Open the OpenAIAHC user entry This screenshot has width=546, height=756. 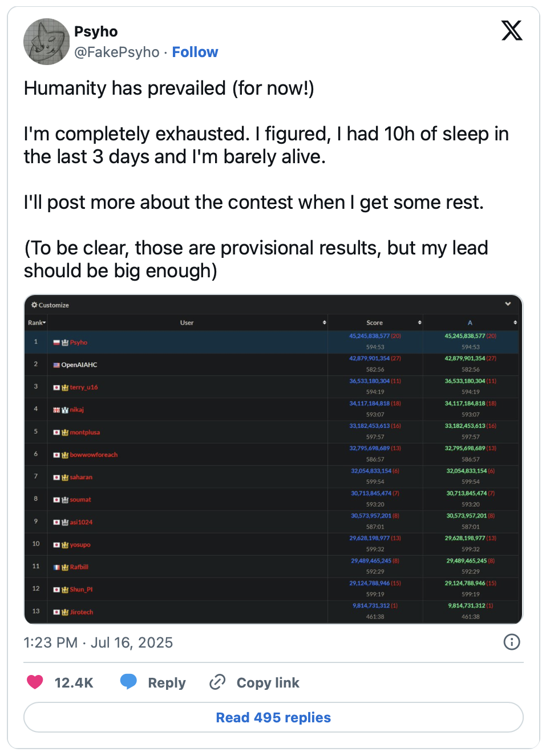79,365
